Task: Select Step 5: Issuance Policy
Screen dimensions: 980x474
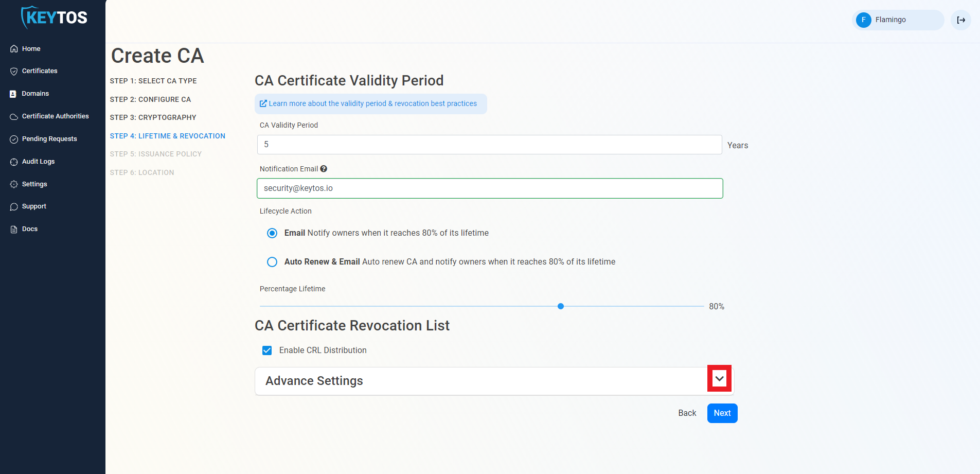Action: (x=155, y=154)
